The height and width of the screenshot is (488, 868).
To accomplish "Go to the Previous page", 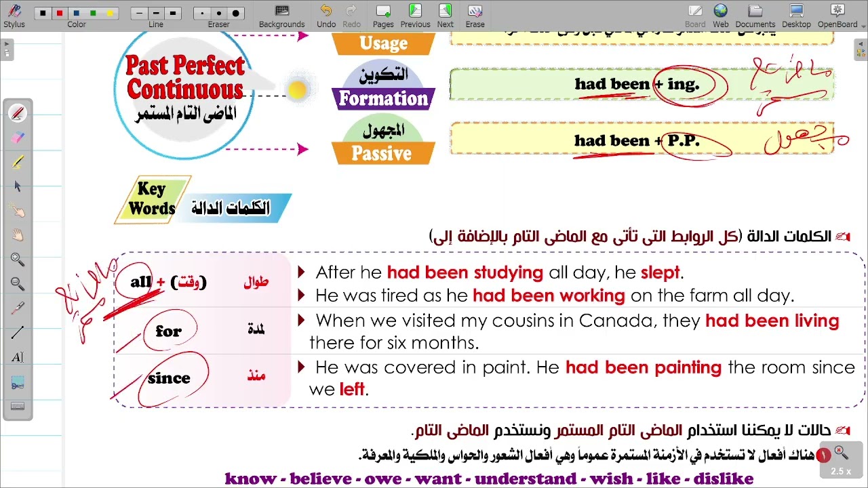I will coord(415,16).
